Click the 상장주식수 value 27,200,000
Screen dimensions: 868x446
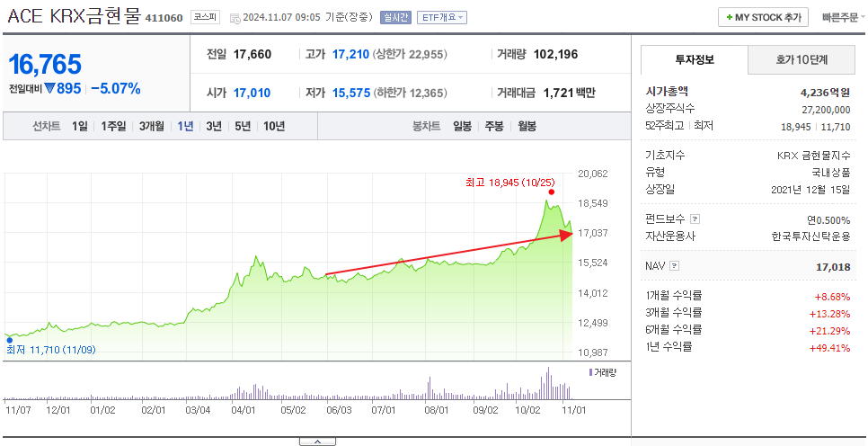tap(826, 110)
